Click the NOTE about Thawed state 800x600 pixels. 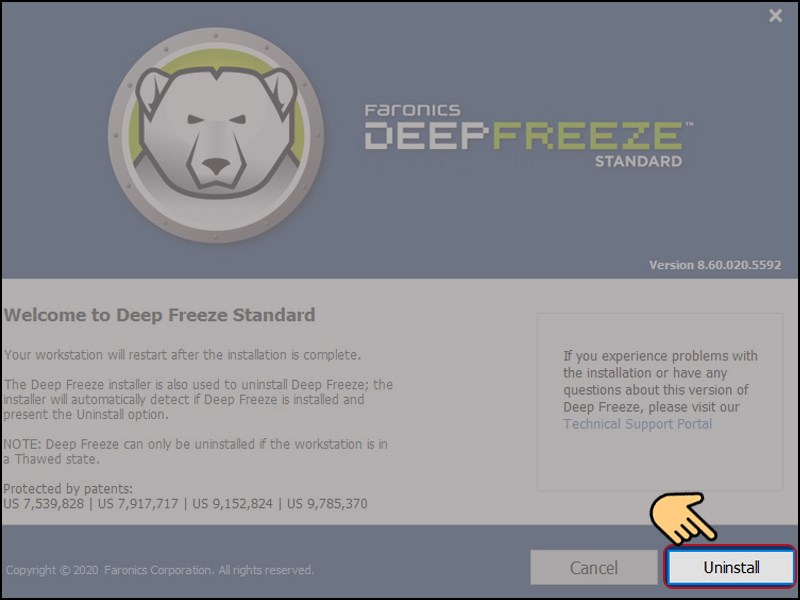(x=195, y=452)
